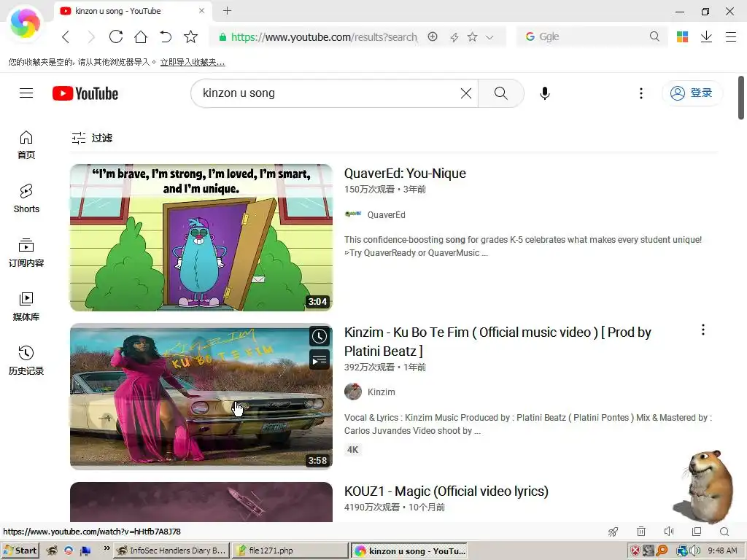This screenshot has width=747, height=560.
Task: Click the Kinzim - Ku Bo Te Fim title
Action: click(498, 341)
